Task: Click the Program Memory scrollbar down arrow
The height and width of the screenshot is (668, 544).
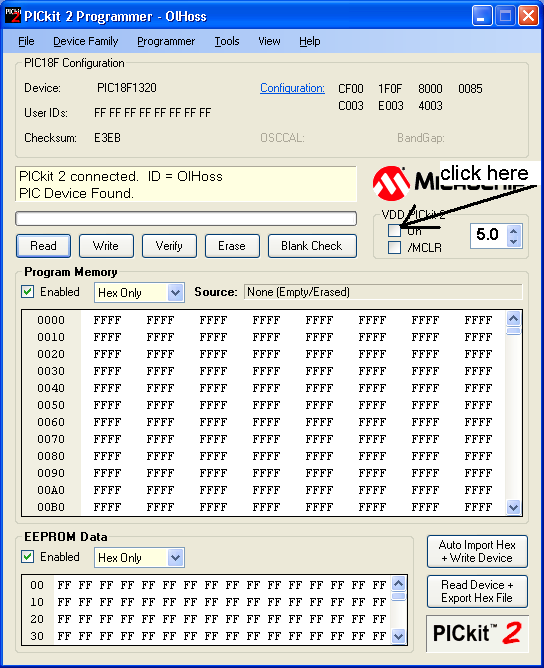Action: [514, 507]
